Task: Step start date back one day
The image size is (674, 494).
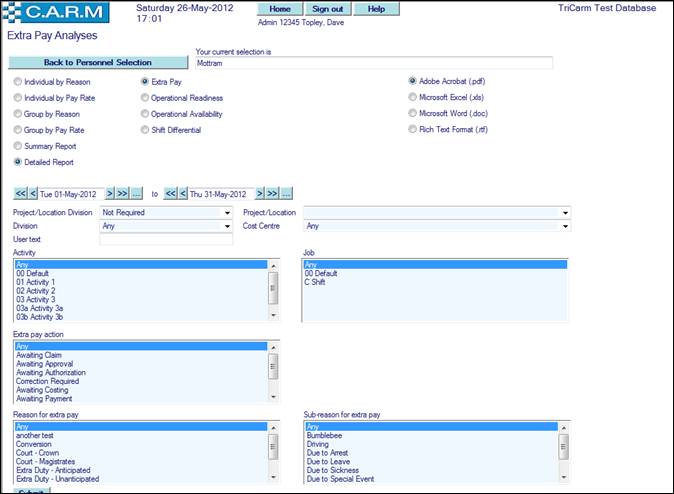Action: [x=33, y=193]
